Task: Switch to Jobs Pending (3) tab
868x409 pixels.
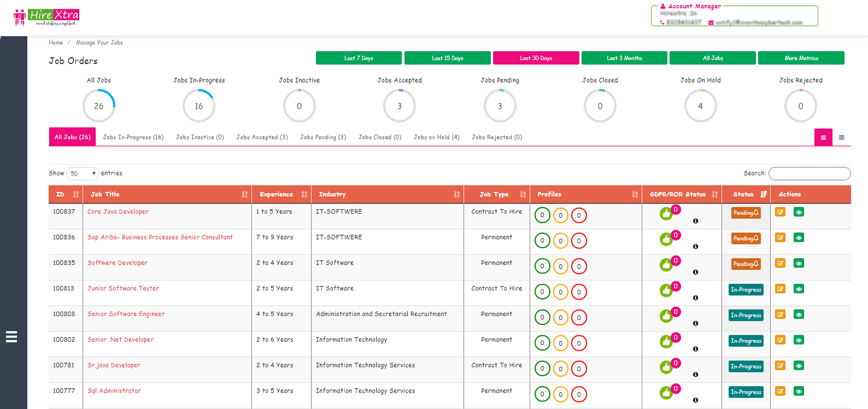Action: [323, 137]
